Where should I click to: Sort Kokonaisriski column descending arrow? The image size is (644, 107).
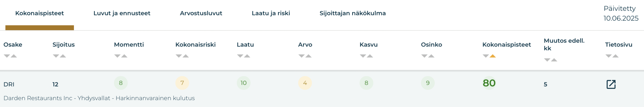[179, 56]
